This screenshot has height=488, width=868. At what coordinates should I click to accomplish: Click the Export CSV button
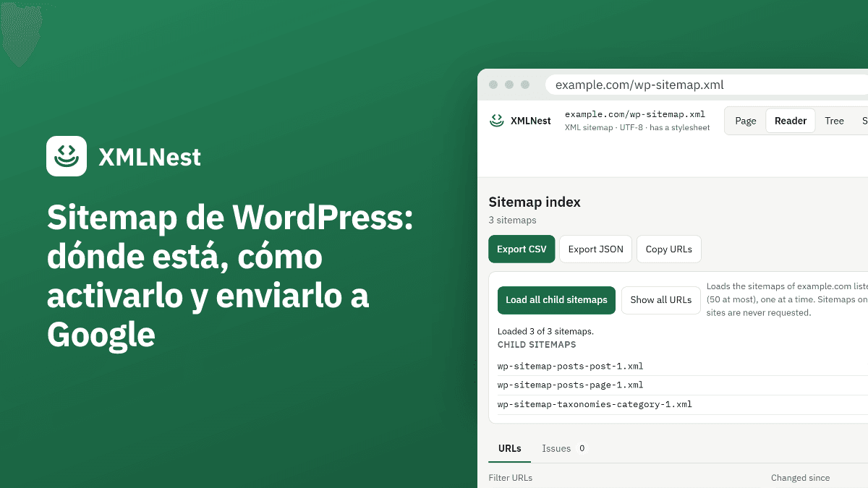pyautogui.click(x=522, y=249)
